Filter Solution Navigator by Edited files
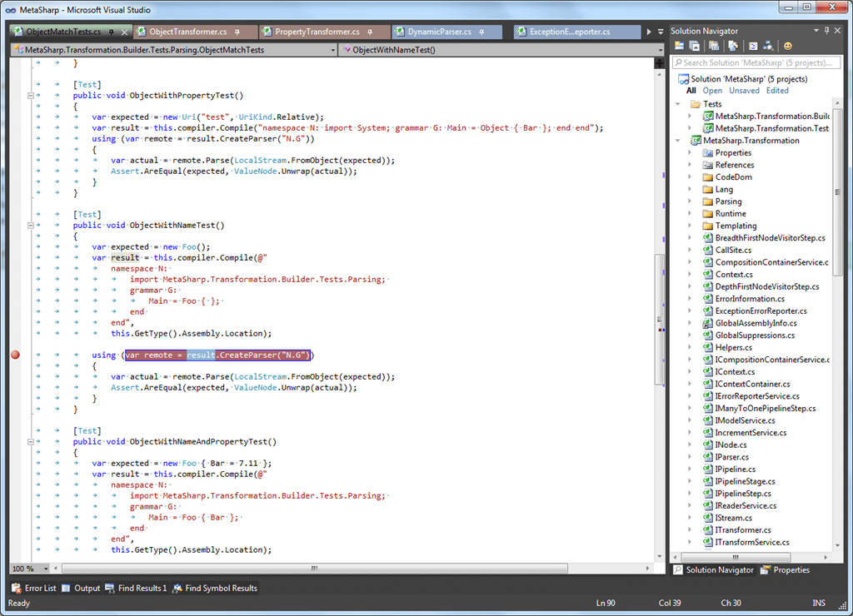The image size is (853, 616). click(777, 91)
